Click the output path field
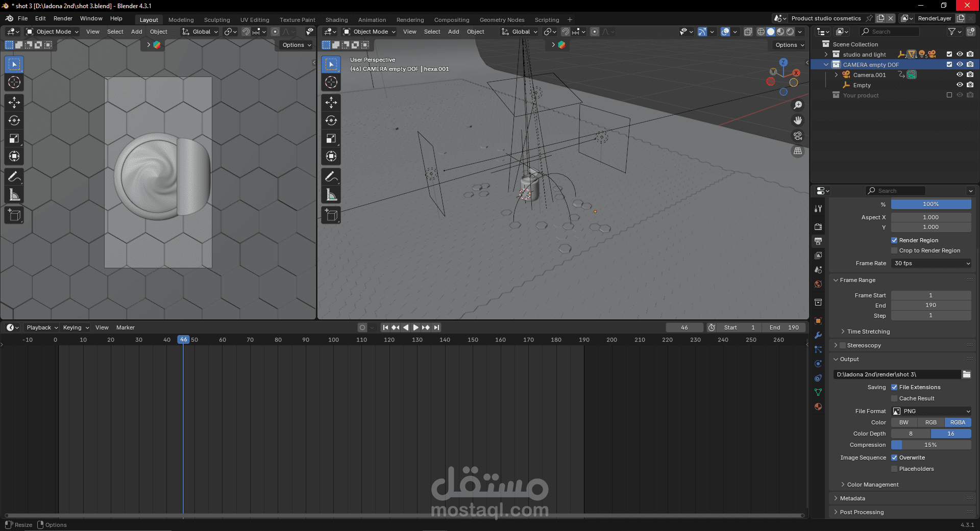The height and width of the screenshot is (531, 980). [897, 374]
